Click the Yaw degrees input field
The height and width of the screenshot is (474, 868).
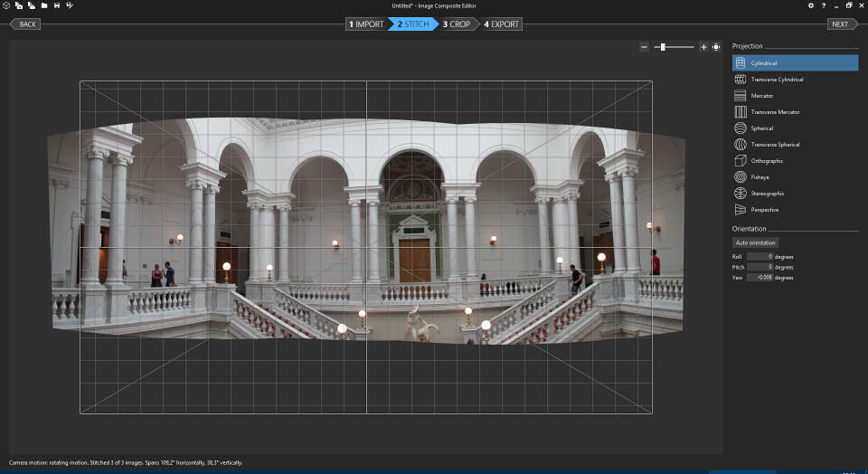759,278
